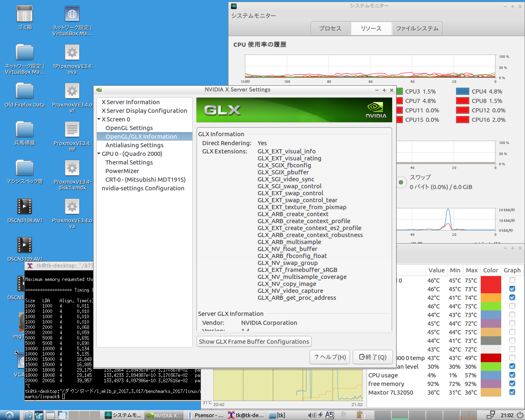Open the DSCN3108.AVI video file
Image resolution: width=525 pixels, height=420 pixels.
point(25,207)
